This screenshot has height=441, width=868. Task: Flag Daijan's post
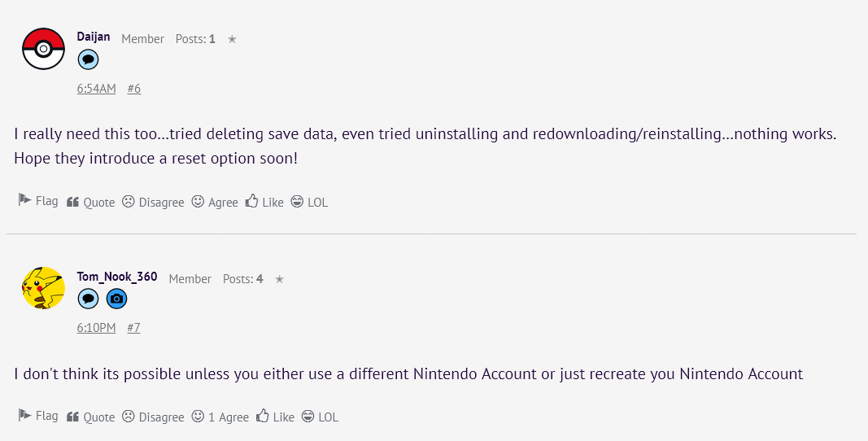38,201
